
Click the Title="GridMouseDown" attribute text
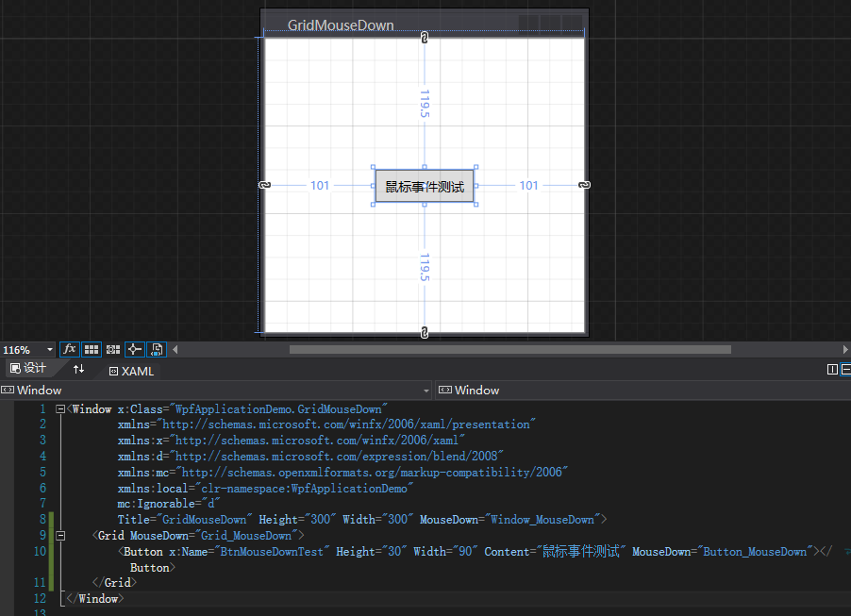(185, 520)
